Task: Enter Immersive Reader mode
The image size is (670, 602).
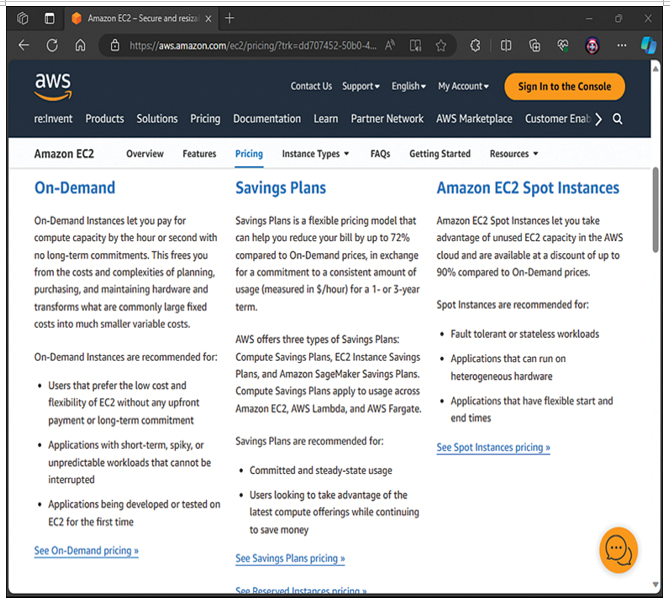Action: point(415,45)
